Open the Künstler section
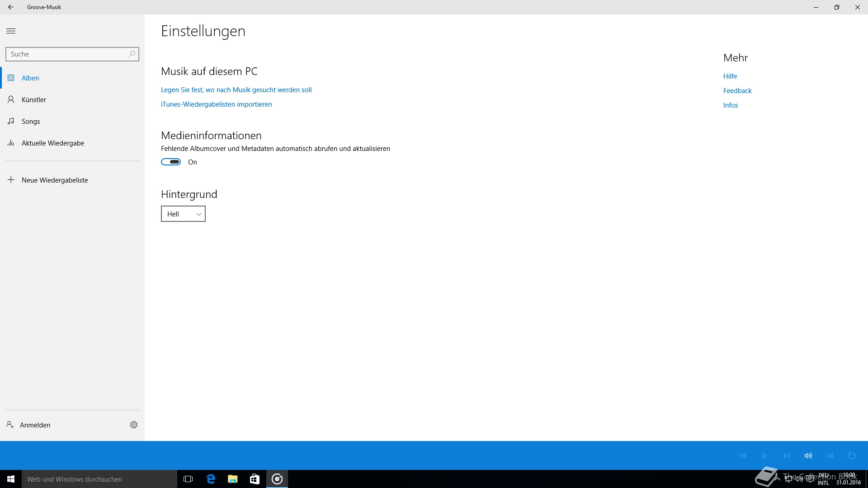Viewport: 868px width, 488px height. coord(72,99)
